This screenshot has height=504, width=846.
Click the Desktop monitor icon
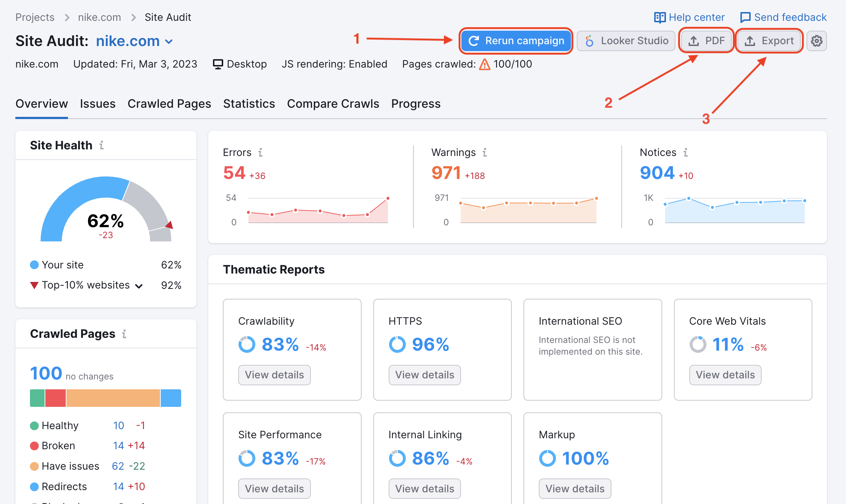click(x=218, y=64)
